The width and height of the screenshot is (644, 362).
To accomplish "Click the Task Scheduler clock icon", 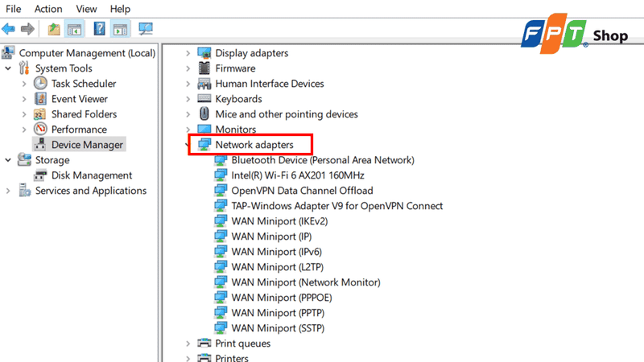I will pos(40,84).
